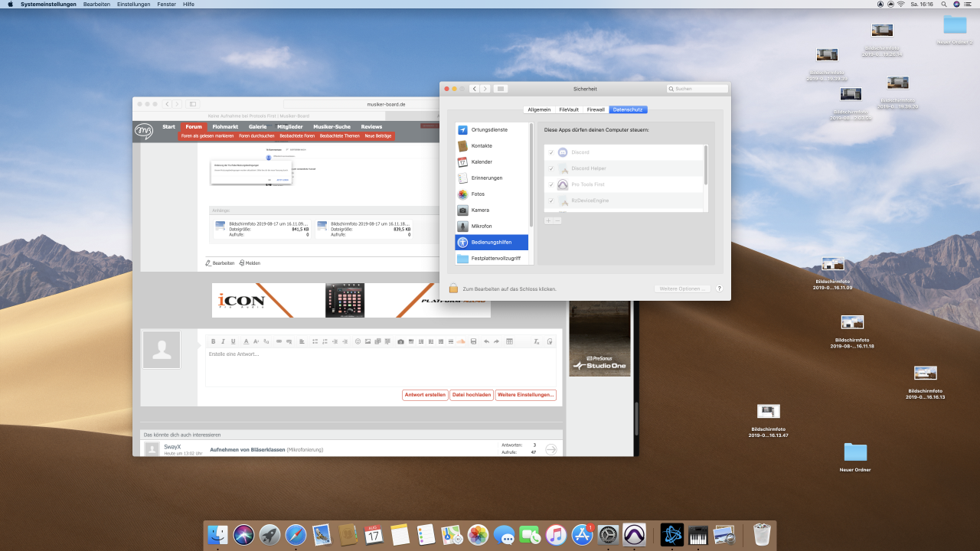This screenshot has height=551, width=980.
Task: Click the minus button to remove app
Action: (x=557, y=220)
